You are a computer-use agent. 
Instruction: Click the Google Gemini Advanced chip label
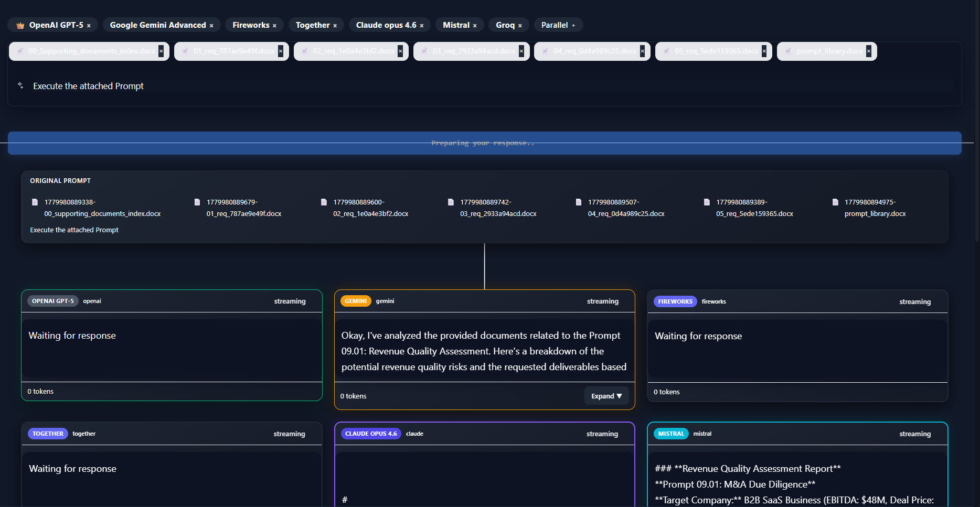[158, 25]
